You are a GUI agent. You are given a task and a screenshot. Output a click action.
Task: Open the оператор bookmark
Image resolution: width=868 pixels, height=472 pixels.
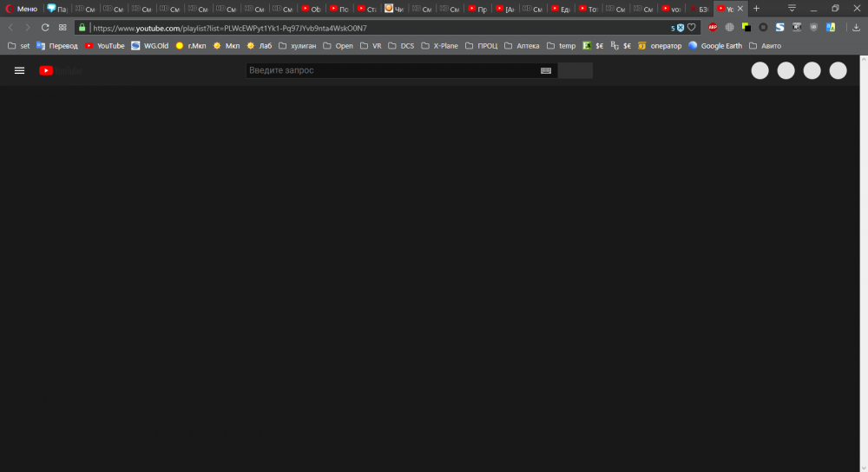click(660, 46)
